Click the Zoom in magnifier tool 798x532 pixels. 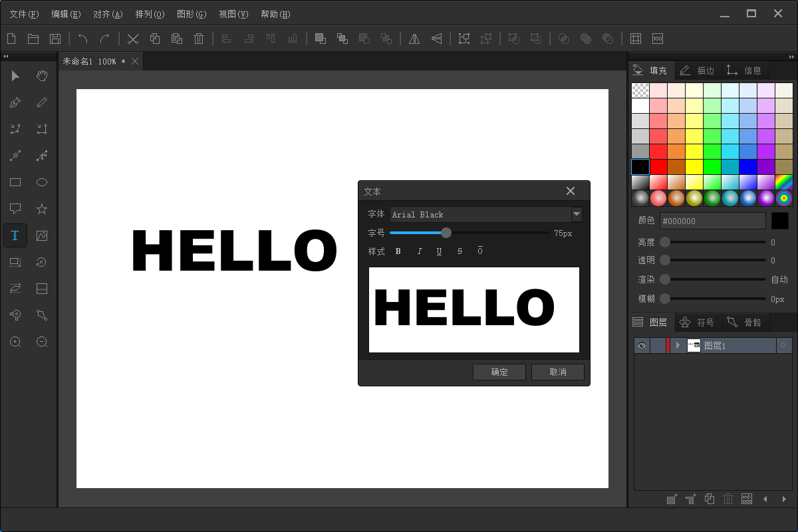15,342
